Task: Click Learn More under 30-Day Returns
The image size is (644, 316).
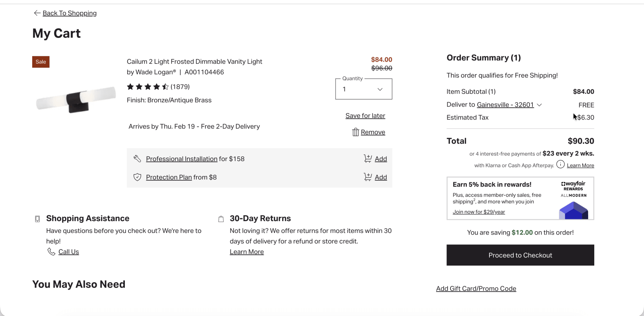Action: coord(247,252)
